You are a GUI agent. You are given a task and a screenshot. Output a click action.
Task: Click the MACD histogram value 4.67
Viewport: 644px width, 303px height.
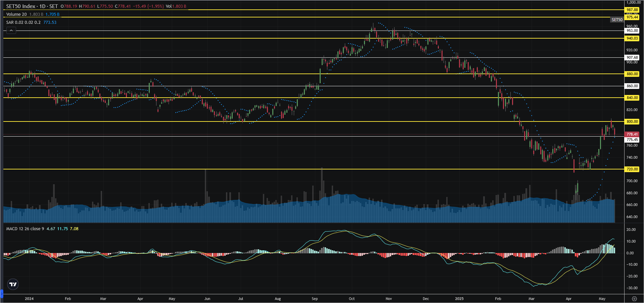(x=51, y=229)
